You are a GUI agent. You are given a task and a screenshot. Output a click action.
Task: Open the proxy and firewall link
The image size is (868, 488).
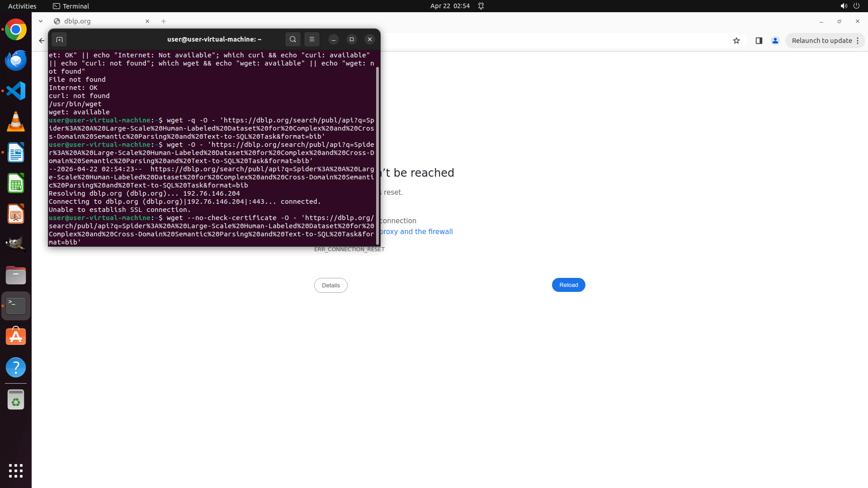416,231
